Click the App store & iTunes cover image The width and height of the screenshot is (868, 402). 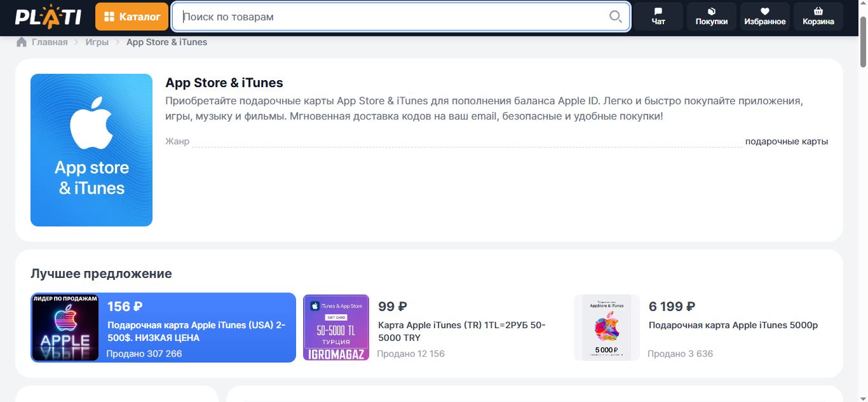point(92,150)
